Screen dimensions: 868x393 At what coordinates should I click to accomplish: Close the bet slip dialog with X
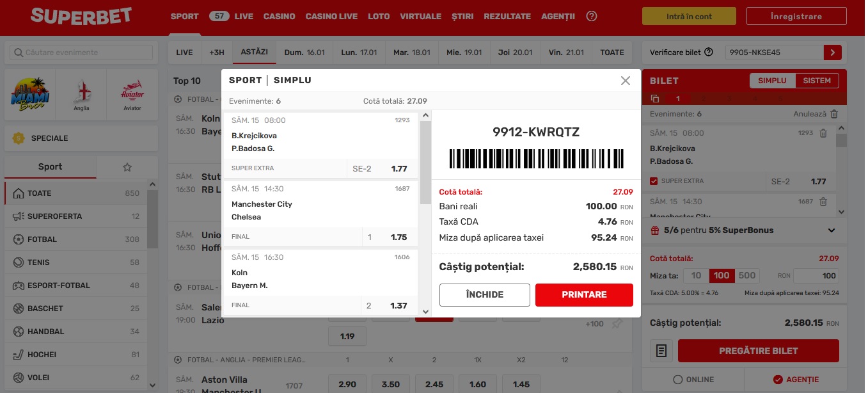626,81
